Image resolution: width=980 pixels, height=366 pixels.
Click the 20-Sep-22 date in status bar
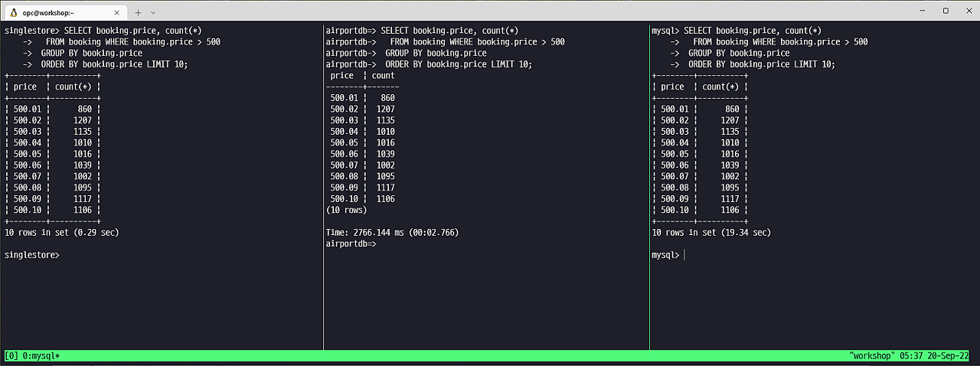(947, 356)
